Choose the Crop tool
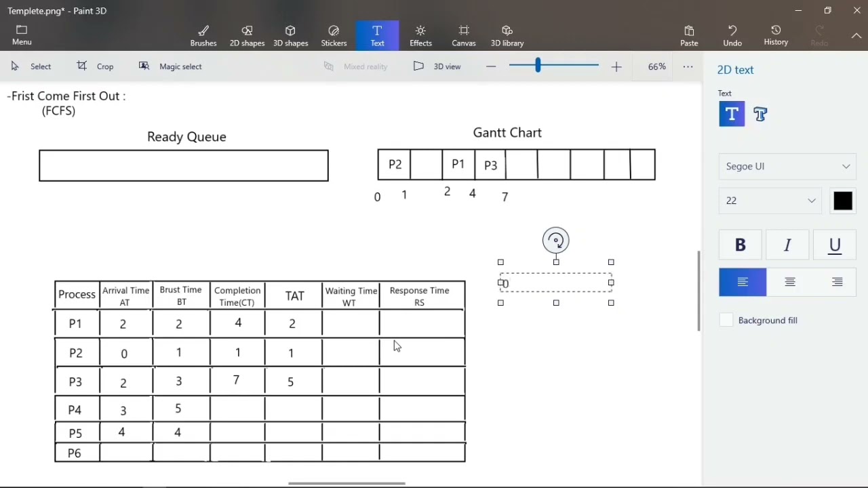 (96, 66)
